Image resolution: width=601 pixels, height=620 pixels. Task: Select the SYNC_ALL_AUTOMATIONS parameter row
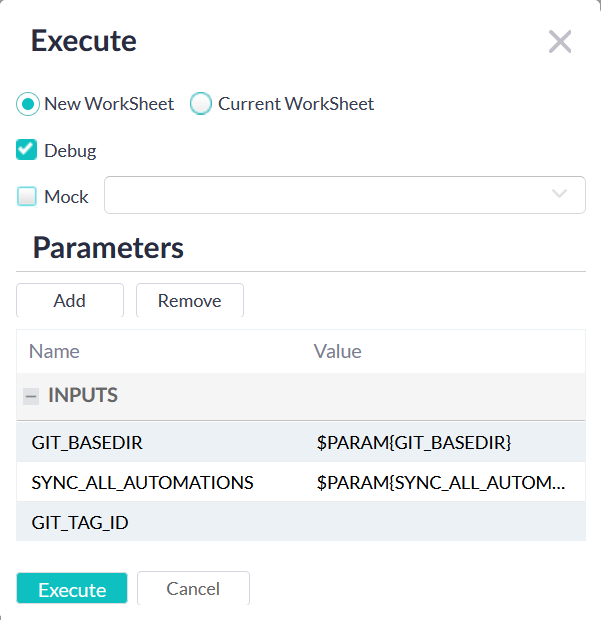142,483
